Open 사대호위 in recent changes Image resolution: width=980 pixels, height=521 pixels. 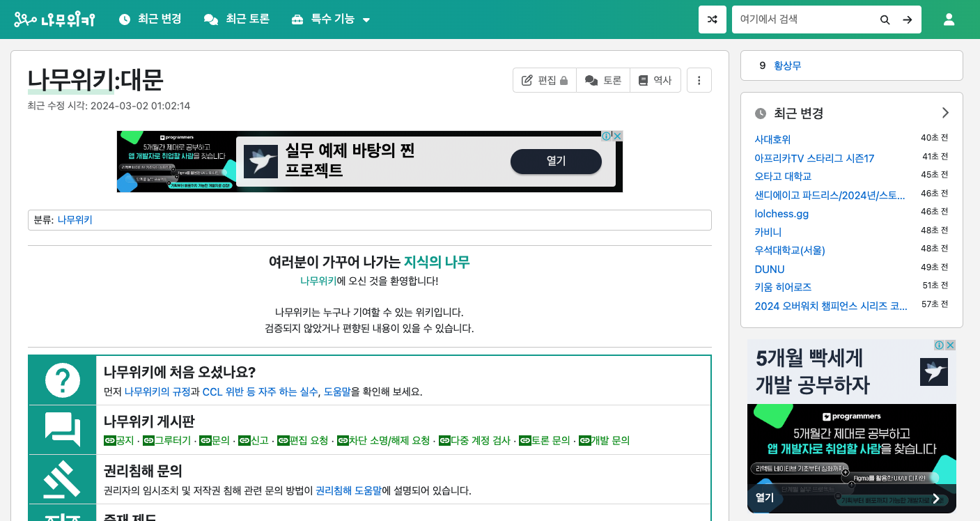pyautogui.click(x=772, y=139)
